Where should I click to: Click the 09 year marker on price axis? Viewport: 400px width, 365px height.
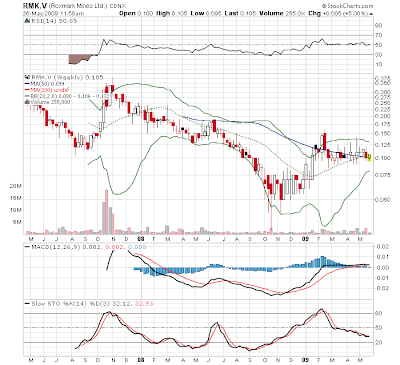click(305, 239)
